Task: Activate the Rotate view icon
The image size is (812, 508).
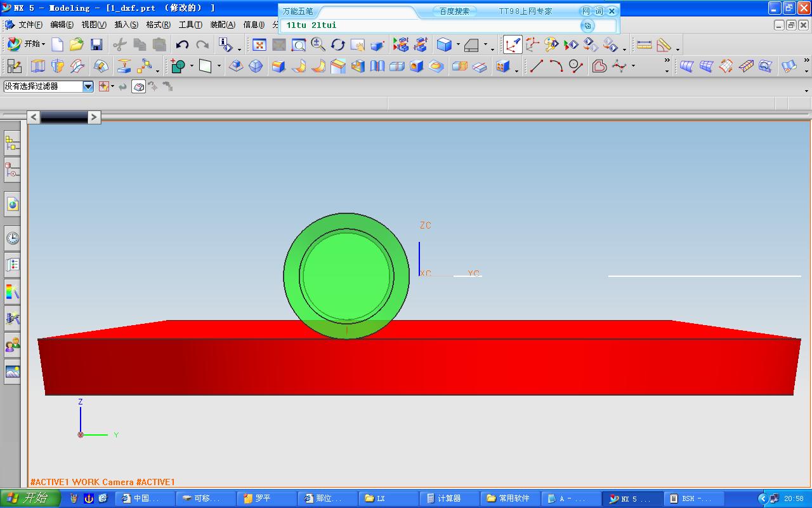Action: pyautogui.click(x=338, y=44)
